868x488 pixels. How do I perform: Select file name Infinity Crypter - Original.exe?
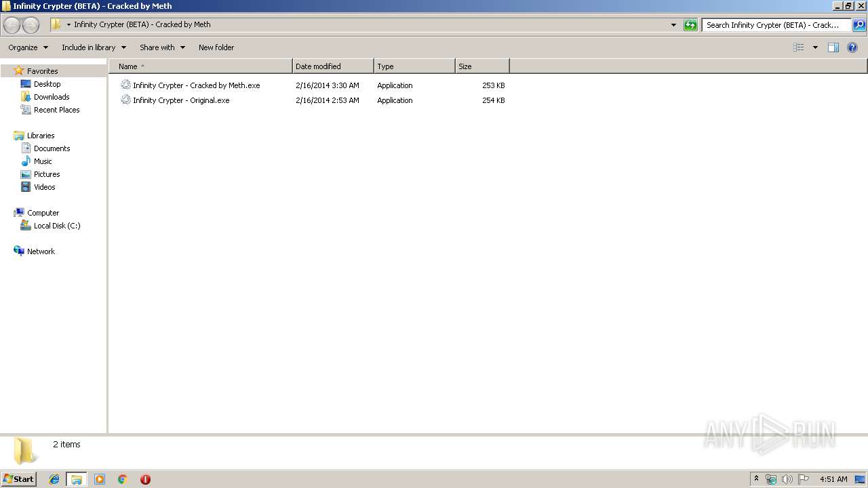[181, 100]
